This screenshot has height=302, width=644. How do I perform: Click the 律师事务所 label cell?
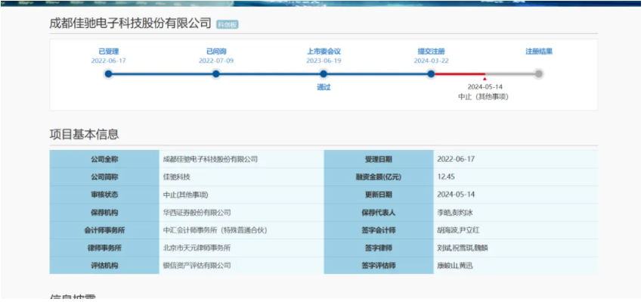coord(104,248)
